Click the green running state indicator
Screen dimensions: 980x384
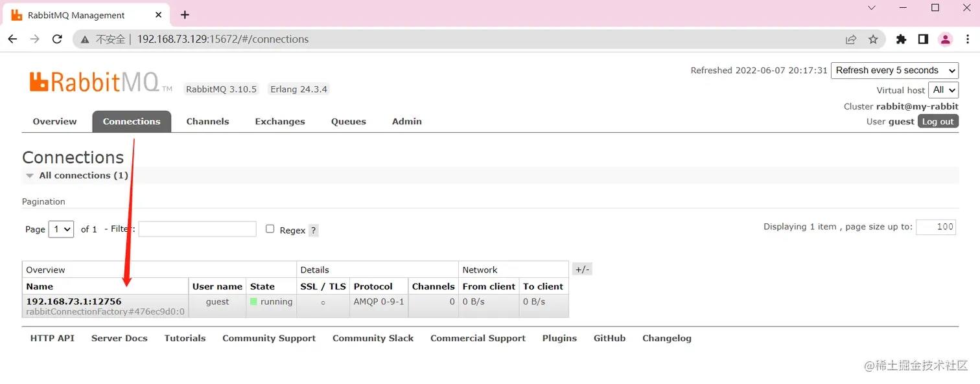[253, 302]
